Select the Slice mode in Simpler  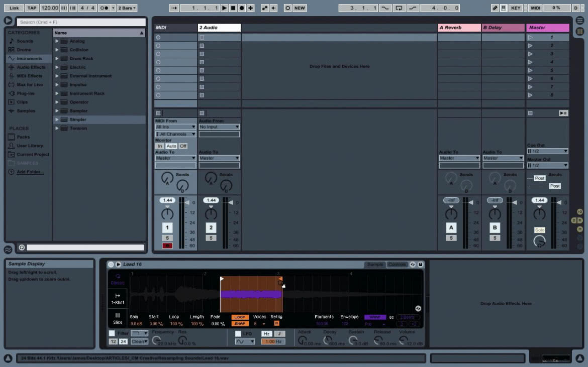(118, 319)
